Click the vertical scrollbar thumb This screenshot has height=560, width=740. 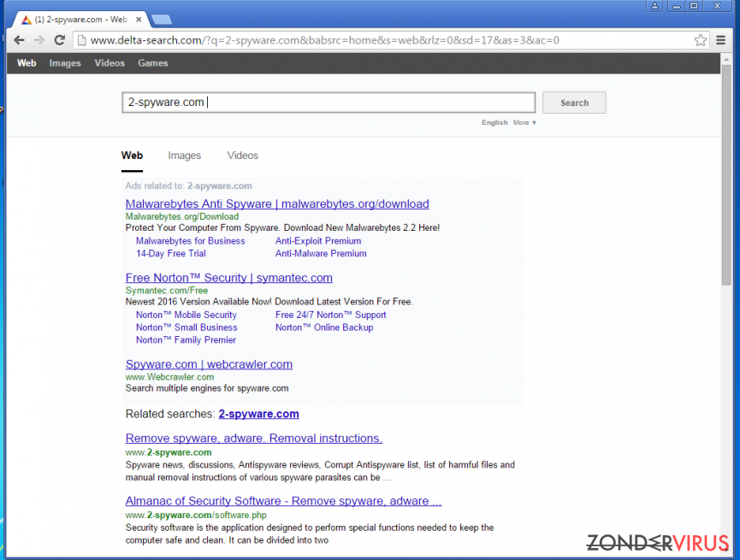coord(725,174)
